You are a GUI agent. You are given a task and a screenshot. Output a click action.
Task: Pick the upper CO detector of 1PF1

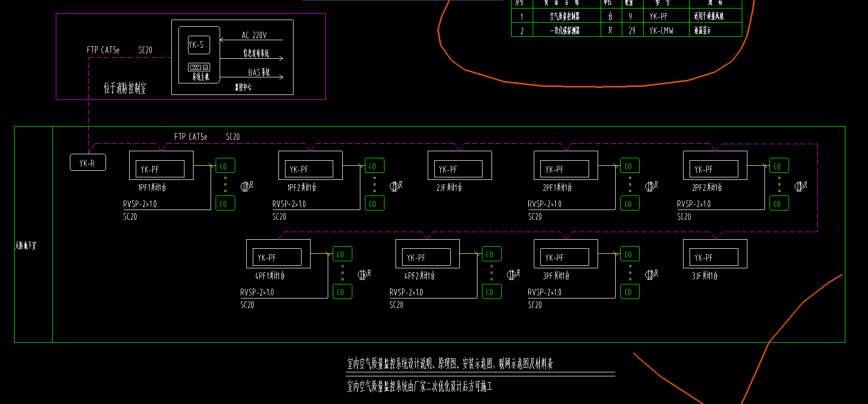[x=225, y=166]
